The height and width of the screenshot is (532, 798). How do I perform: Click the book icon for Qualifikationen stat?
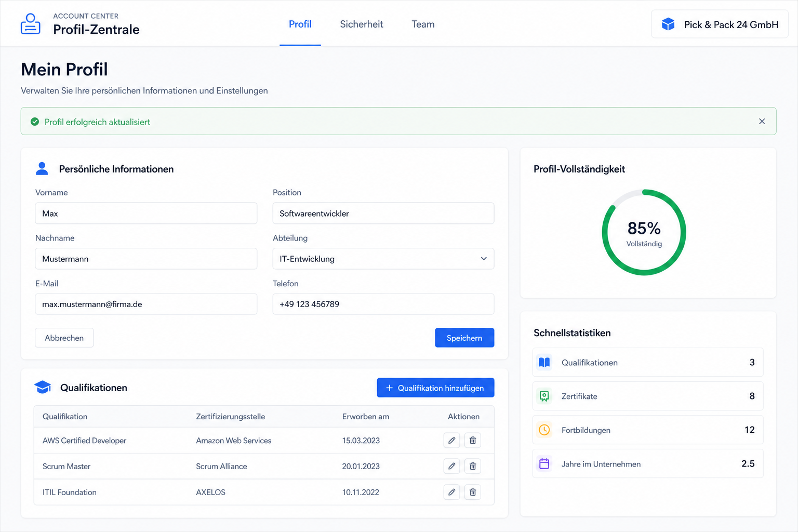click(544, 362)
